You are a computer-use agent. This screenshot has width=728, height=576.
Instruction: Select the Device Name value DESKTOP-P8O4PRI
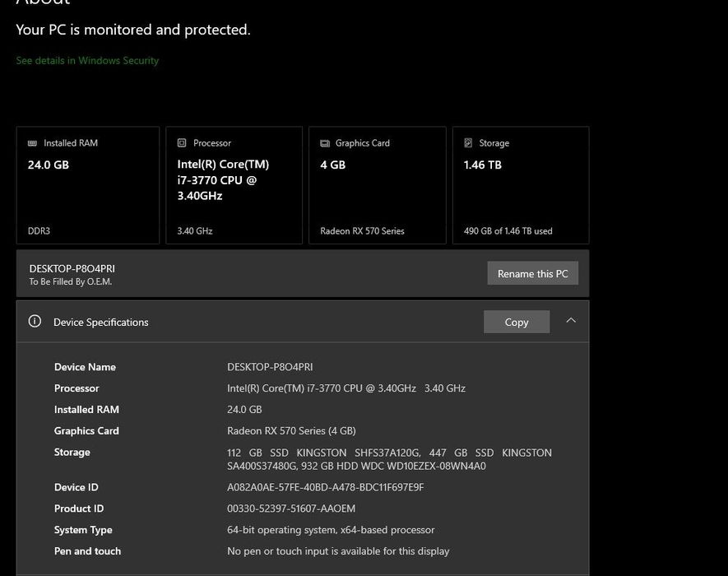[270, 367]
